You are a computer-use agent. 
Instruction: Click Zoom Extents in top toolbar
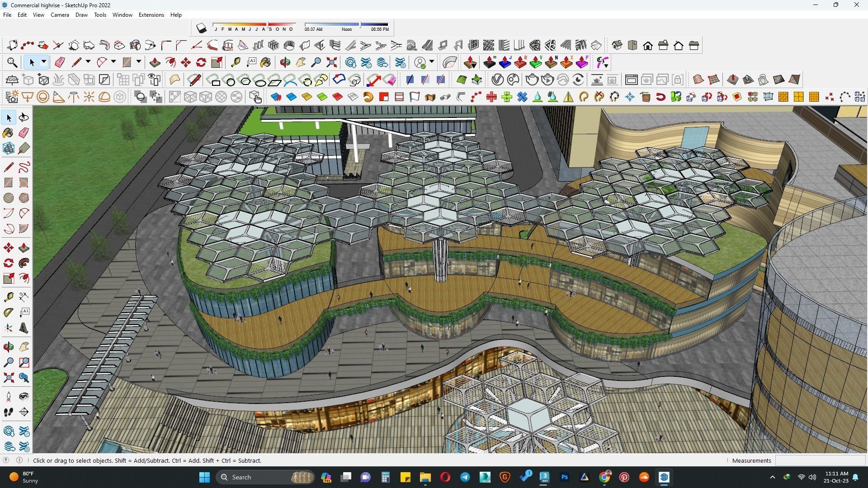pyautogui.click(x=332, y=62)
